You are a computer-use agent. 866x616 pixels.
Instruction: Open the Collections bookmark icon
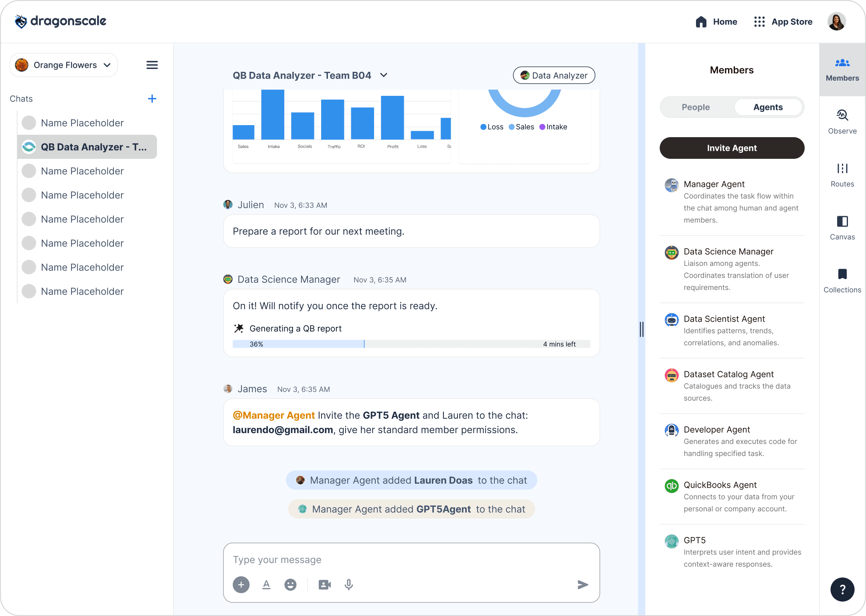click(842, 275)
